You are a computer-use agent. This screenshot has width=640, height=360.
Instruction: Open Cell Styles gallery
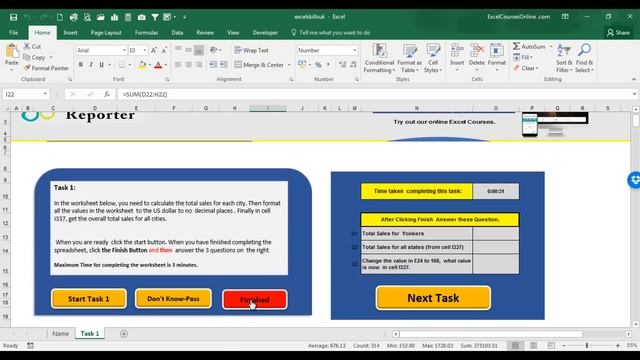[x=433, y=58]
